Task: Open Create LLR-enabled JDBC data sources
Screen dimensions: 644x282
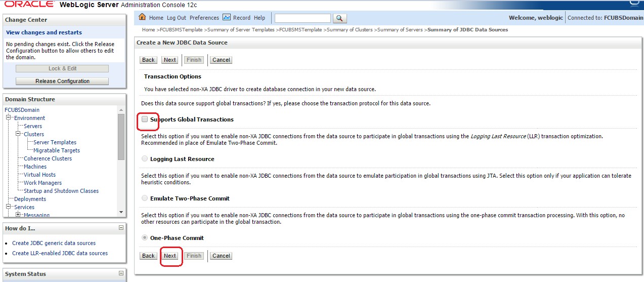Action: tap(60, 253)
